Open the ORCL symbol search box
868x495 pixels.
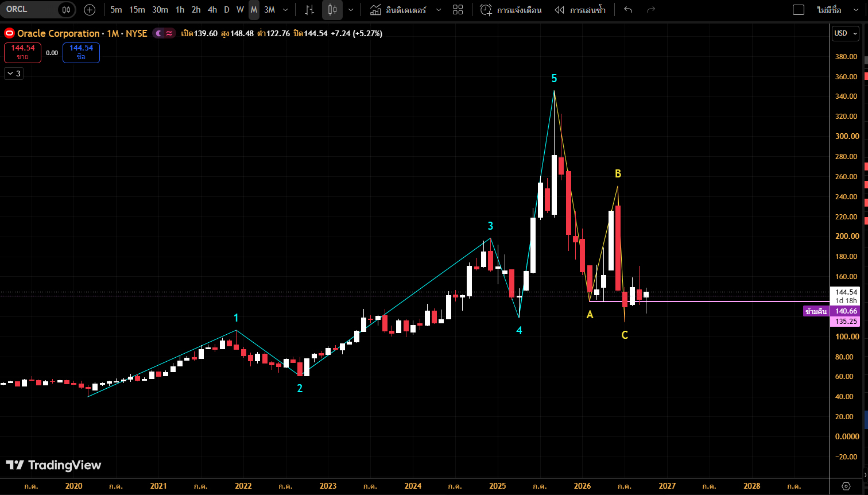coord(29,9)
